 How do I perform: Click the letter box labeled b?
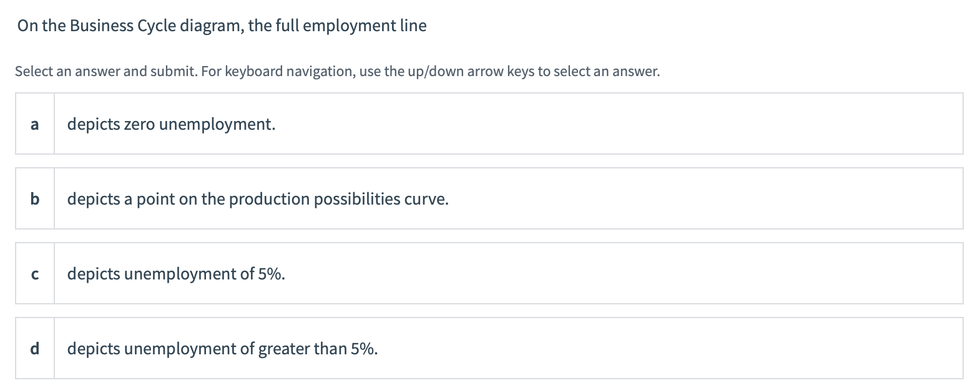(34, 199)
